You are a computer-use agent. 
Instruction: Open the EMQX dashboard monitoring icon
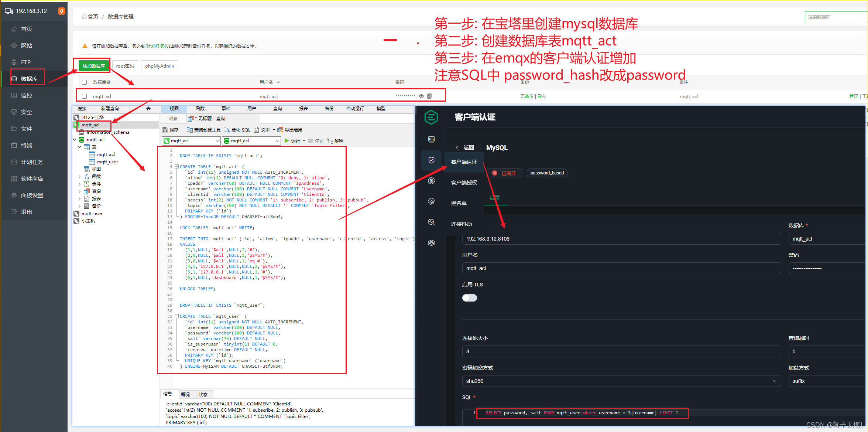pyautogui.click(x=431, y=139)
